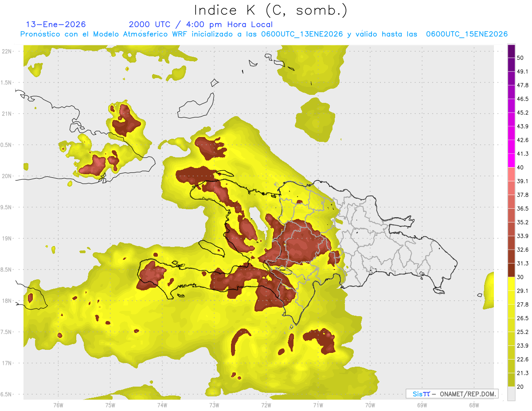Click the color scale value "30"
Image resolution: width=532 pixels, height=411 pixels.
521,277
